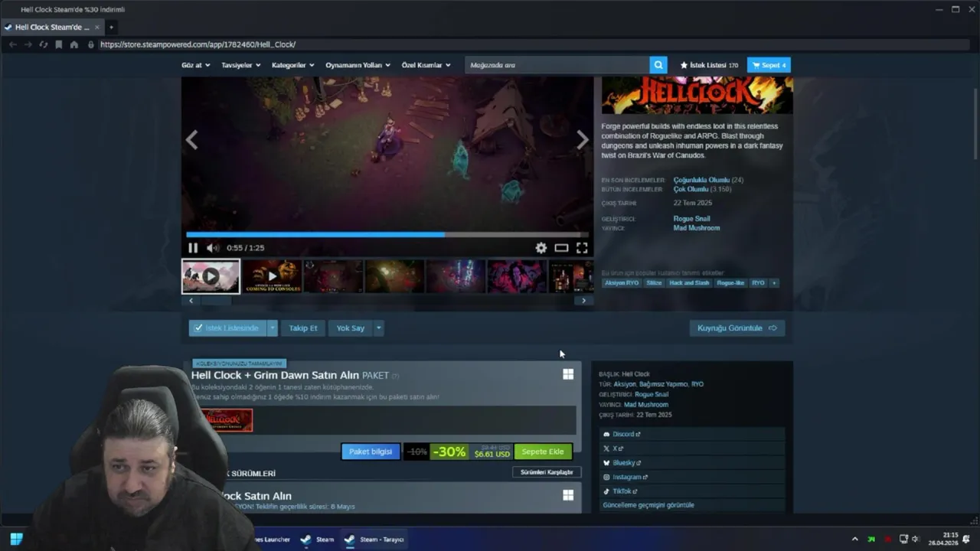Open the Bluesky external link
Screen dimensions: 980x551
tap(622, 463)
